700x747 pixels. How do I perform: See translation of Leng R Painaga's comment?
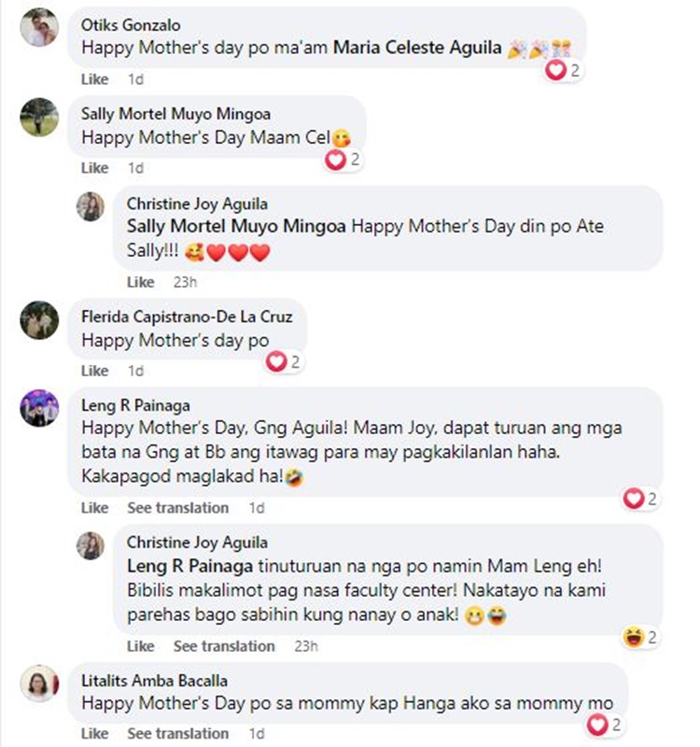point(177,508)
